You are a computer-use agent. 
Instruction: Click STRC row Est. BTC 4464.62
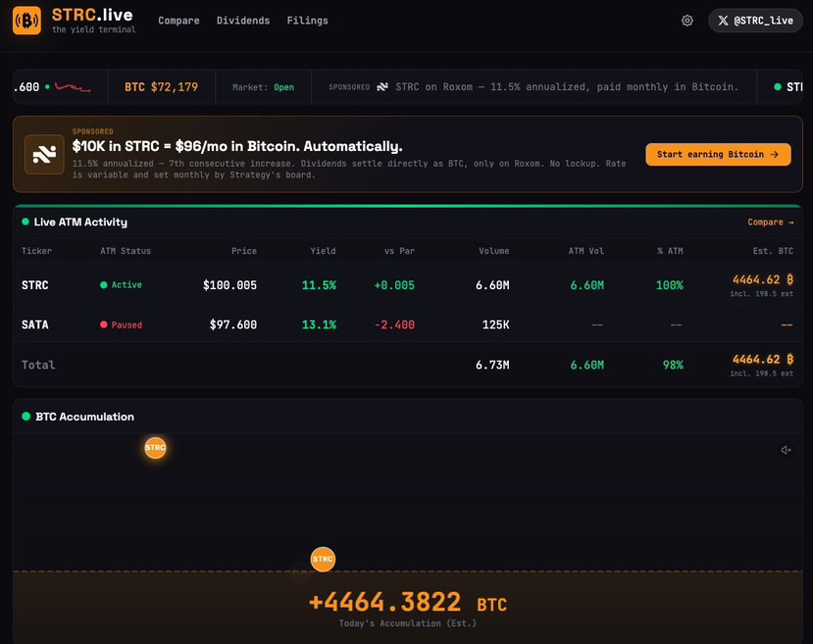[763, 279]
